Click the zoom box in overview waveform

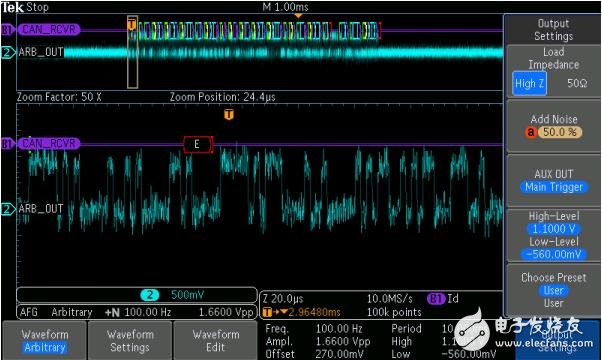coord(132,52)
